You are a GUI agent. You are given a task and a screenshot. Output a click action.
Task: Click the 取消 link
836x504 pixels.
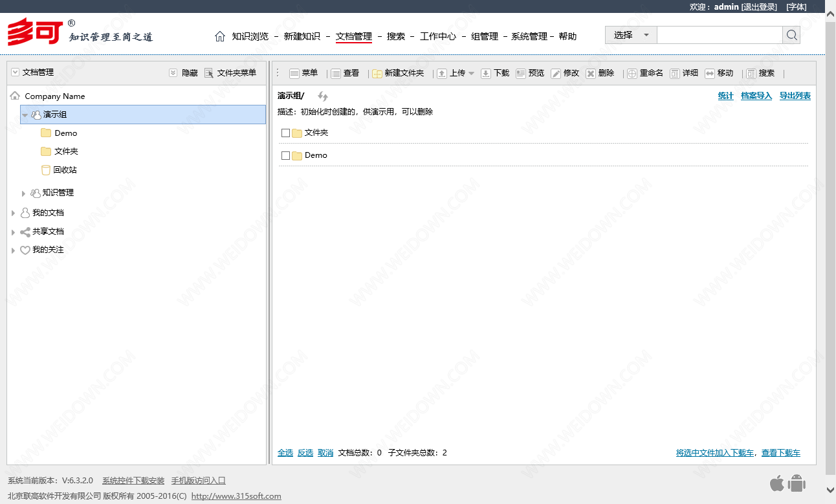325,453
